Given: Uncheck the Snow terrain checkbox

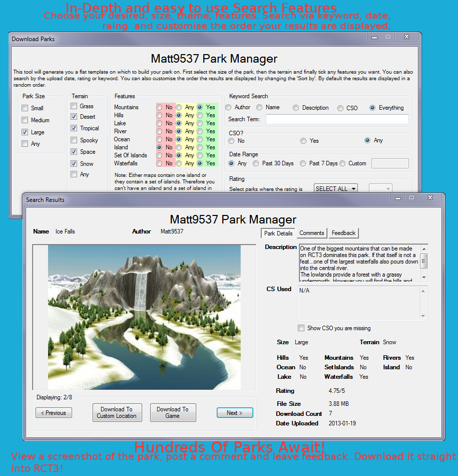Looking at the screenshot, I should coord(74,164).
